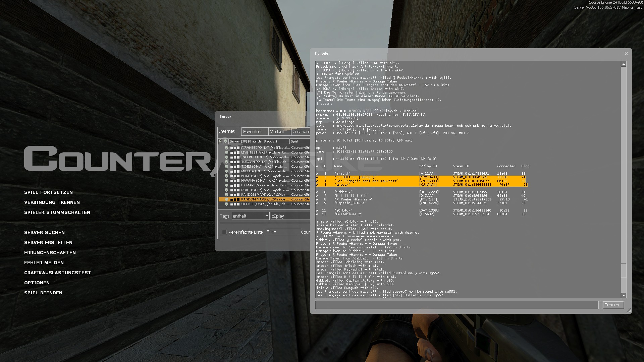Switch to the Favoriten tab

click(x=252, y=131)
